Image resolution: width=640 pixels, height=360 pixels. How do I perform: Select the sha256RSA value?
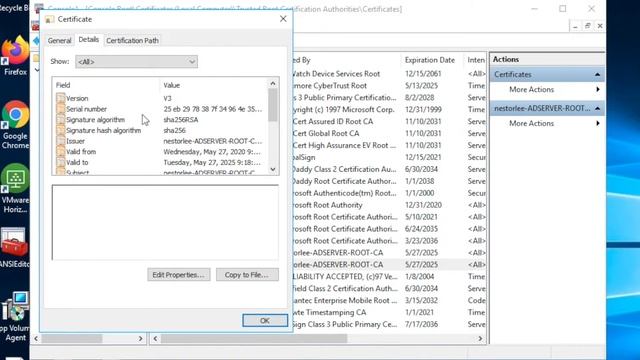coord(181,120)
